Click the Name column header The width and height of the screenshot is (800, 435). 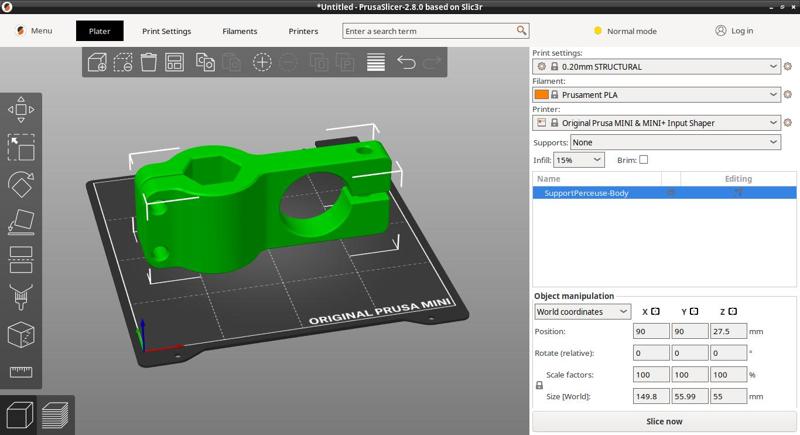(548, 178)
